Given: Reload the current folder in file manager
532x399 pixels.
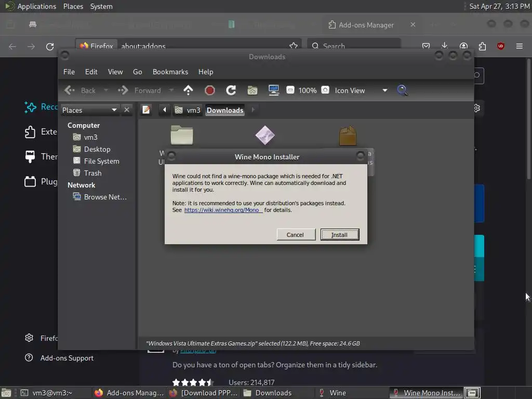Looking at the screenshot, I should (231, 90).
